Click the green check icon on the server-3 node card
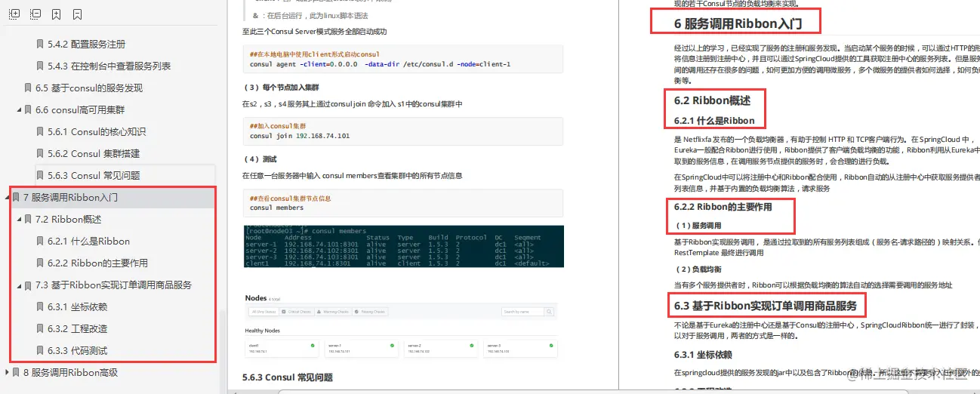 (x=552, y=346)
